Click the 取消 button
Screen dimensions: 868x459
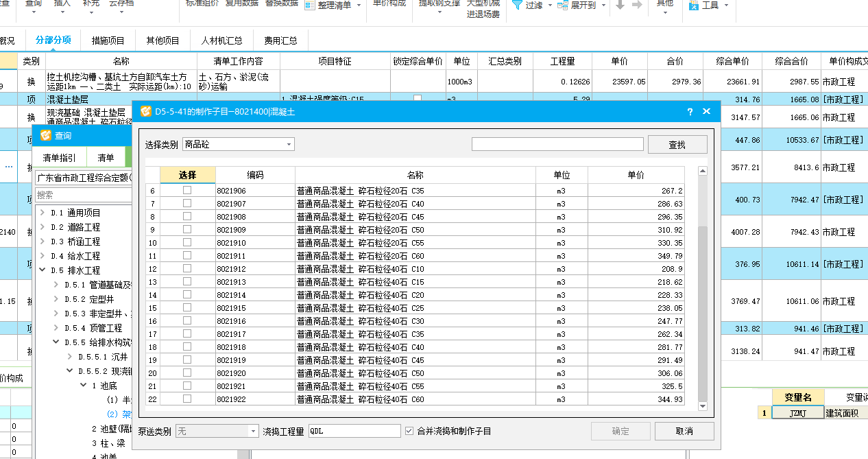[x=684, y=431]
